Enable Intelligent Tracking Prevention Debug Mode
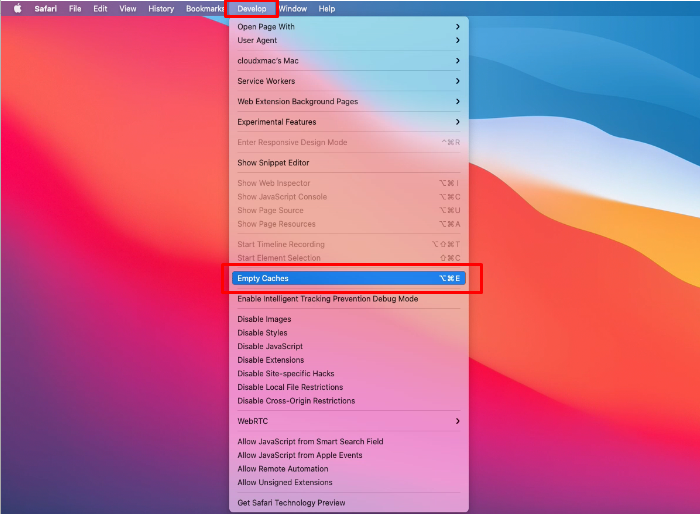 [349, 299]
